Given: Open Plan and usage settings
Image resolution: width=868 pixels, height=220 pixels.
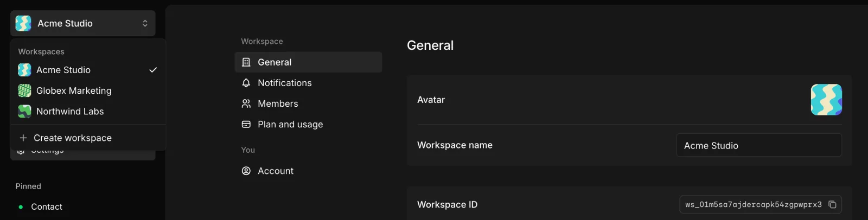Looking at the screenshot, I should (308, 124).
